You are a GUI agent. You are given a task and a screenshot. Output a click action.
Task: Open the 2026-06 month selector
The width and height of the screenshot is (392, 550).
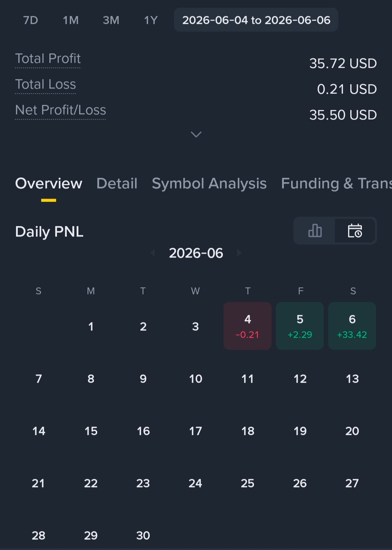196,253
